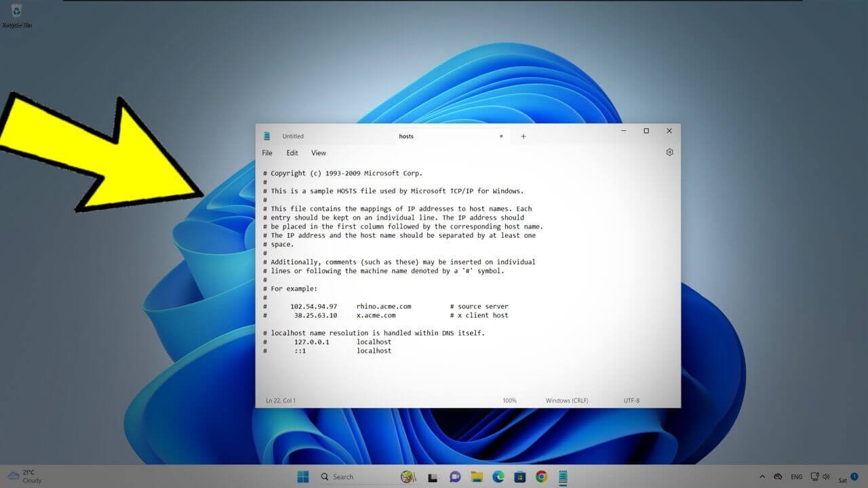Screen dimensions: 868x488
Task: Open the notification badge in the tray
Action: coord(854,476)
